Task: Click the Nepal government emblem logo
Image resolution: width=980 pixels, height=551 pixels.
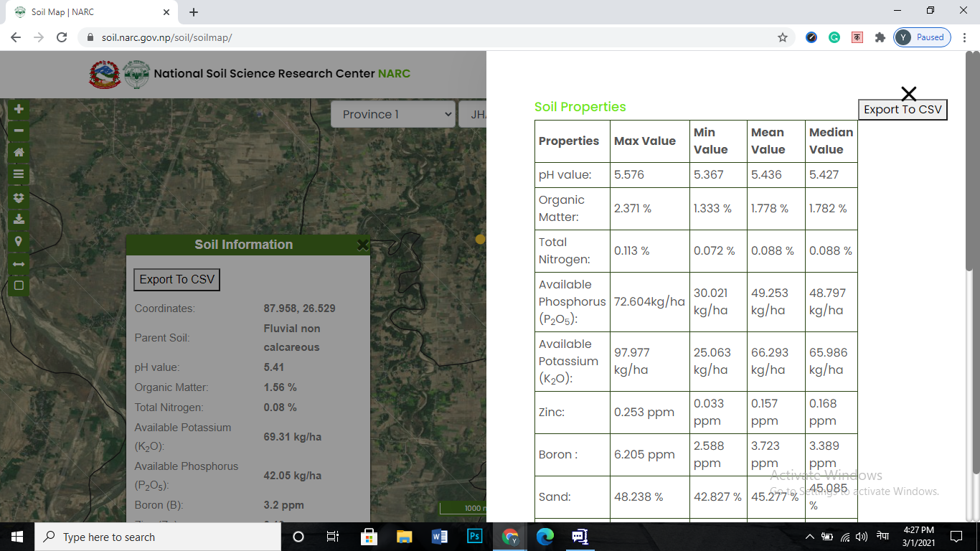Action: (x=105, y=74)
